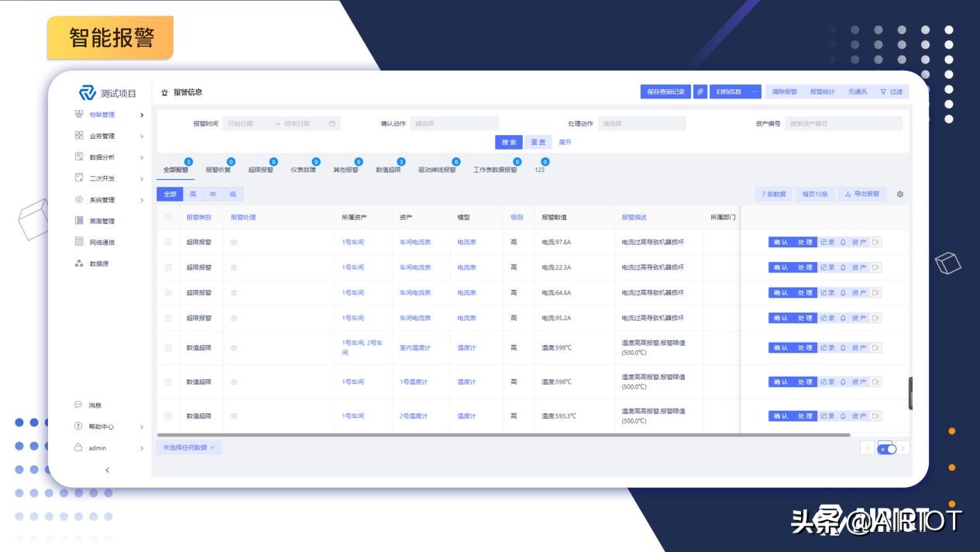The height and width of the screenshot is (552, 980).
Task: Open 网络通信 sidebar icon
Action: click(79, 242)
